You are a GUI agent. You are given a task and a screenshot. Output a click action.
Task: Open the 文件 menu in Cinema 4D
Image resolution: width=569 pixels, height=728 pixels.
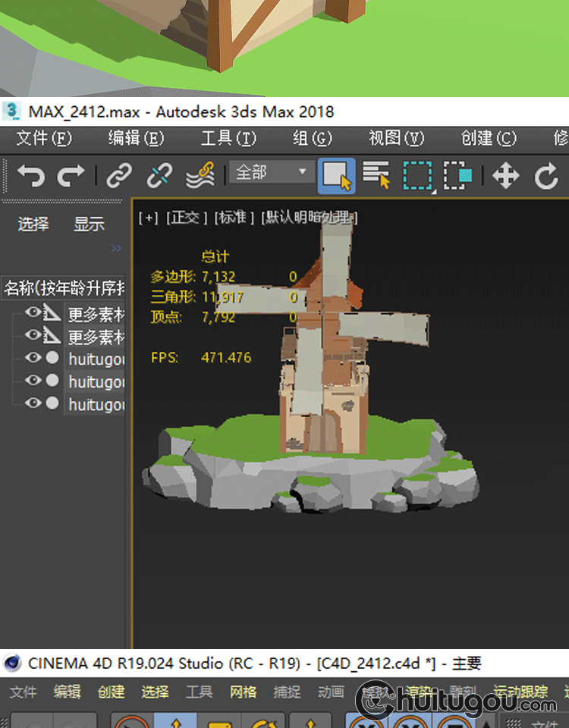pyautogui.click(x=23, y=692)
